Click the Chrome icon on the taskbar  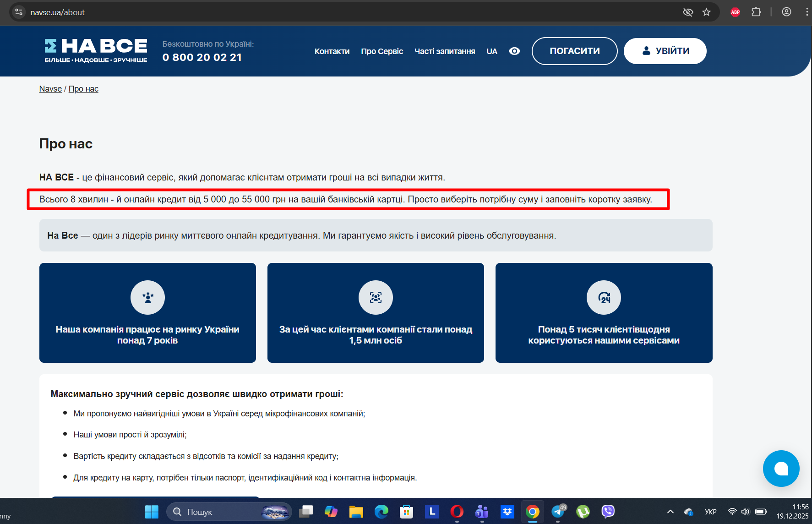pos(532,512)
